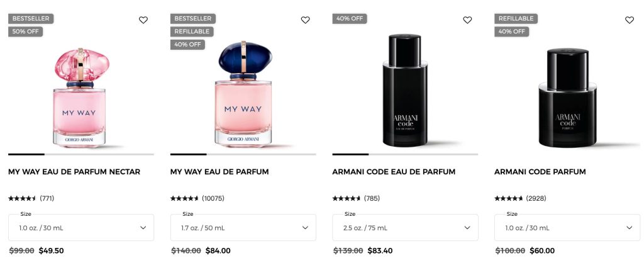
Task: Expand the 2.5 oz. / 75 mL size dropdown
Action: [x=405, y=228]
